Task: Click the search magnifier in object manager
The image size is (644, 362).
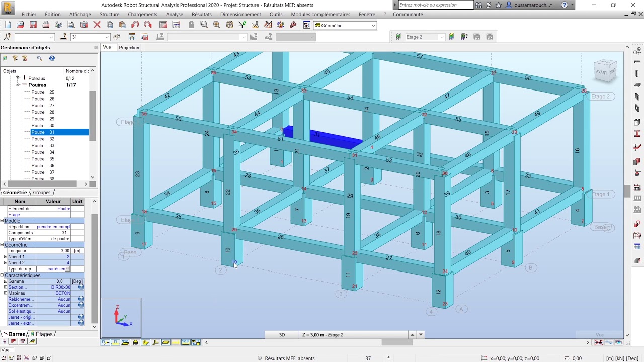Action: pyautogui.click(x=40, y=59)
